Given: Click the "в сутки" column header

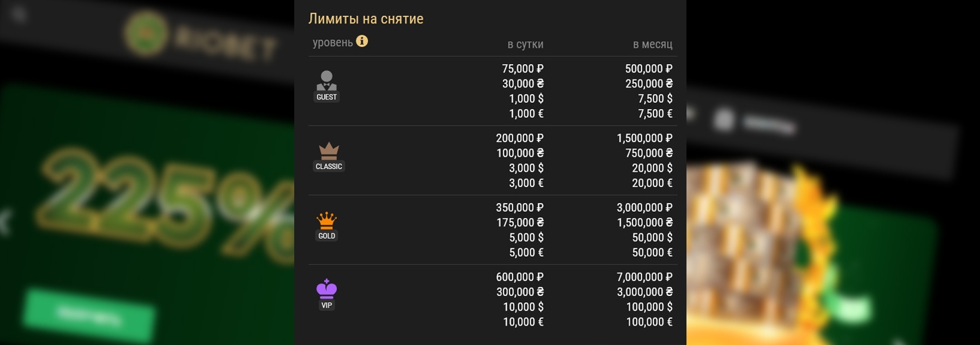Looking at the screenshot, I should tap(525, 44).
